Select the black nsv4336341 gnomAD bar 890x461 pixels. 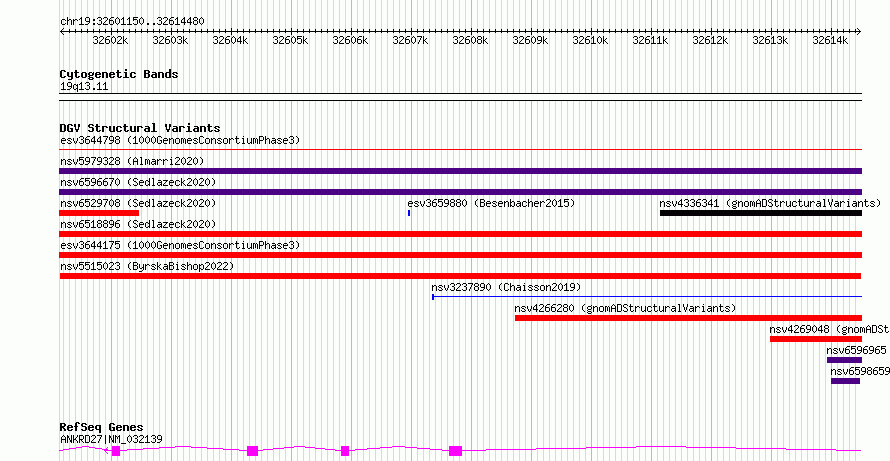761,213
